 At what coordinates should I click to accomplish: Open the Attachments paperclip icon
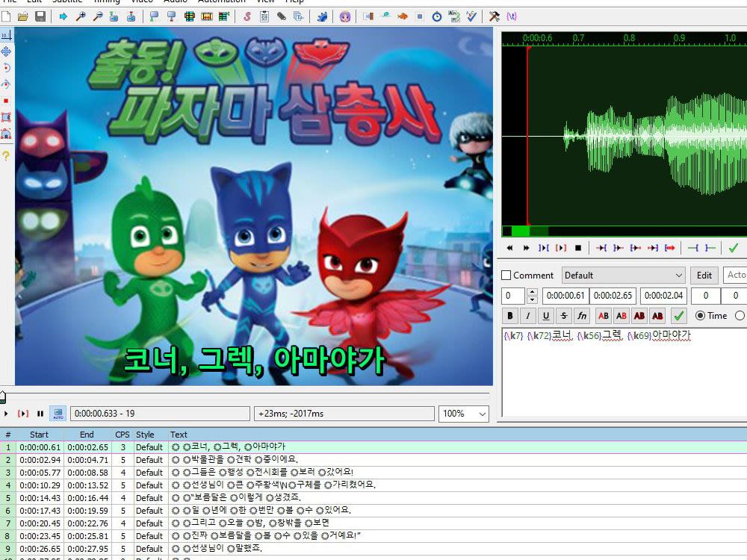pos(282,16)
